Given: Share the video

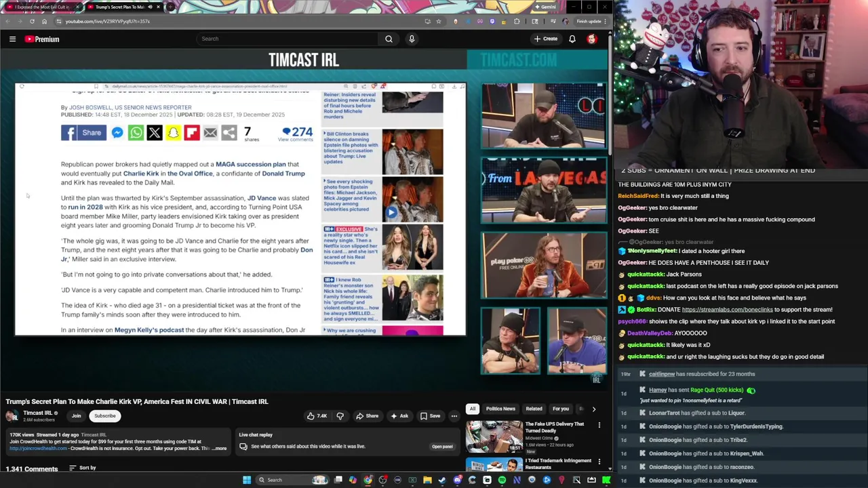Looking at the screenshot, I should [367, 416].
